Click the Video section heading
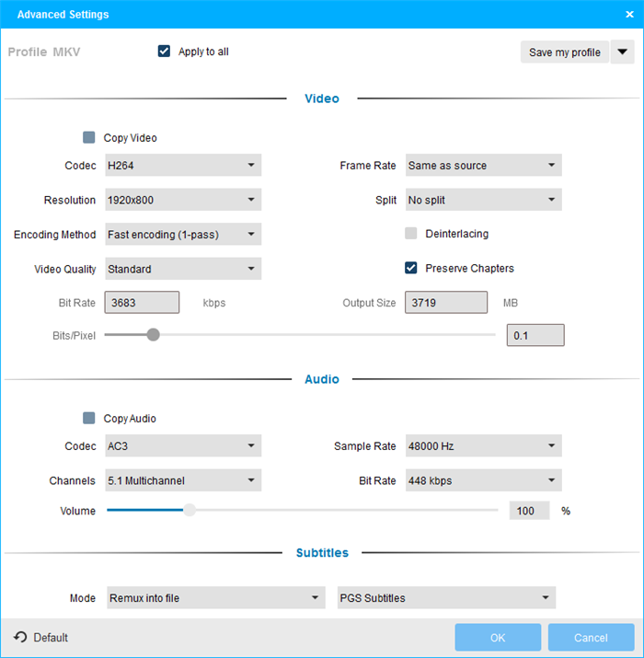The image size is (644, 658). (x=322, y=98)
